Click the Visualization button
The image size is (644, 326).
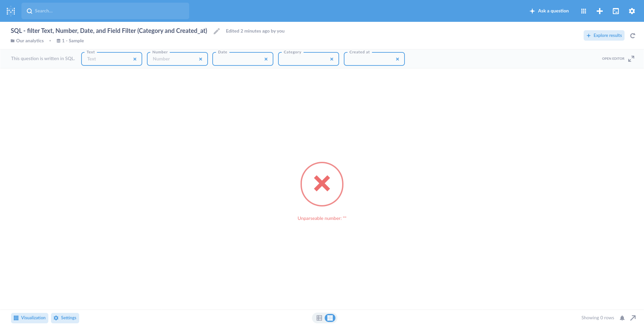click(30, 318)
